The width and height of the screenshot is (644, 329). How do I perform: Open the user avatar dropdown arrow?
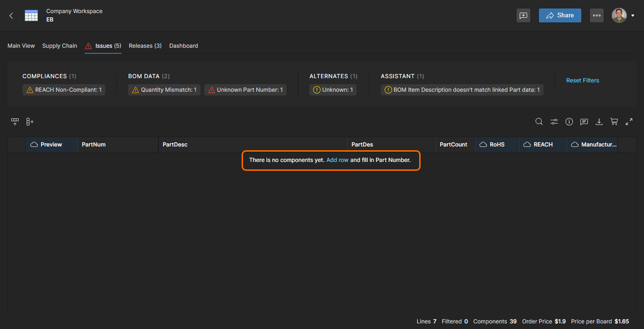coord(633,15)
